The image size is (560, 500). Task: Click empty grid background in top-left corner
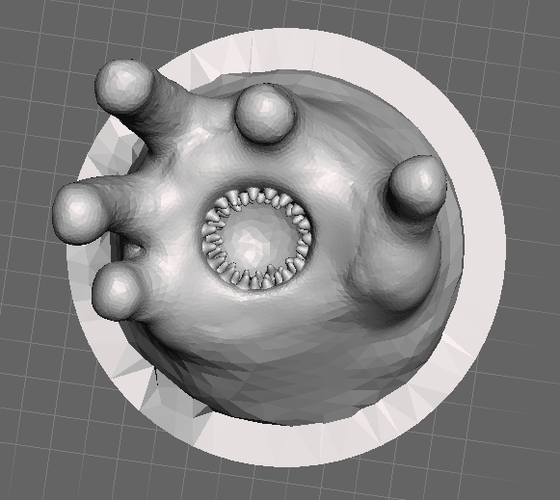[x=29, y=29]
